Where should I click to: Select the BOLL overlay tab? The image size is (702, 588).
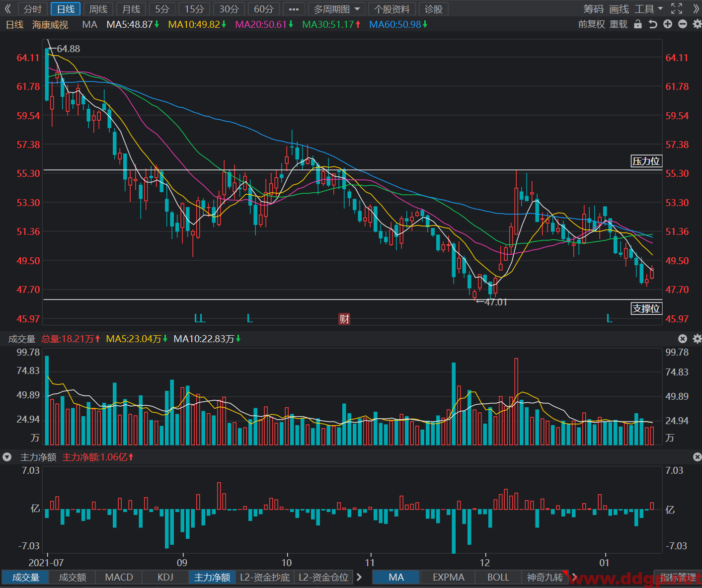498,577
